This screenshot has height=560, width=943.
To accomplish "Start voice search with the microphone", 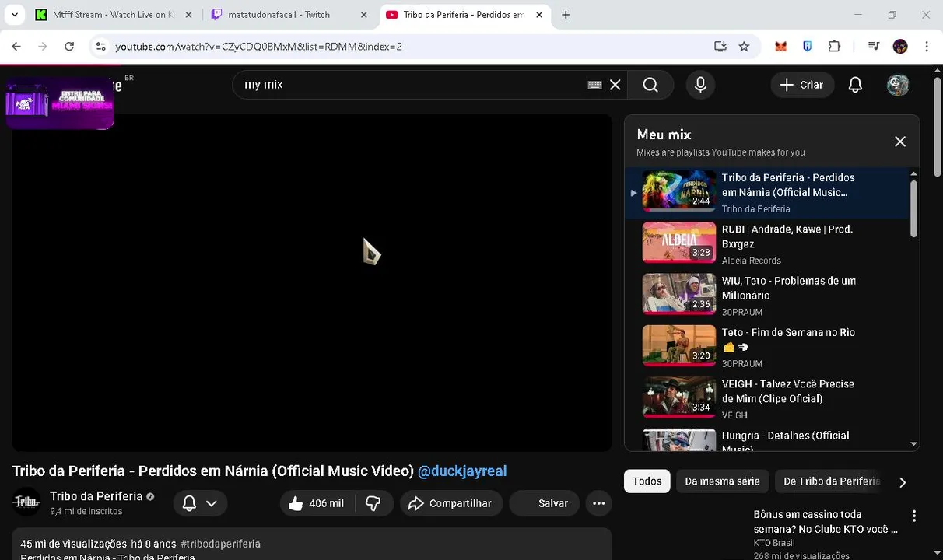I will coord(700,85).
